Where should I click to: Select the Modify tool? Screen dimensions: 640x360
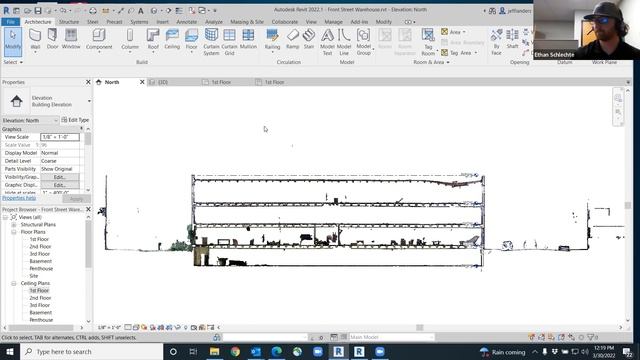[x=13, y=42]
